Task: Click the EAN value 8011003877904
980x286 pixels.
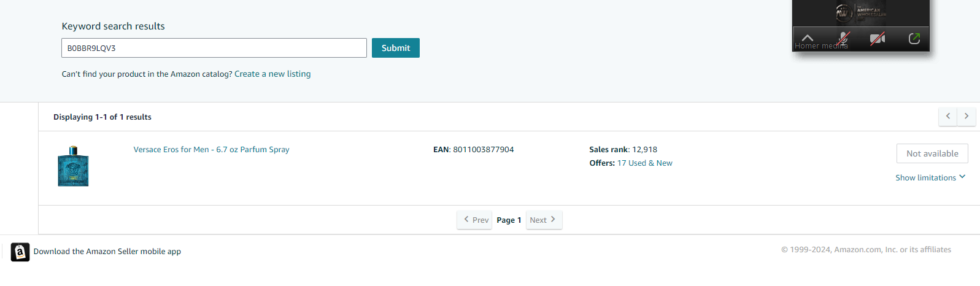Action: [484, 149]
